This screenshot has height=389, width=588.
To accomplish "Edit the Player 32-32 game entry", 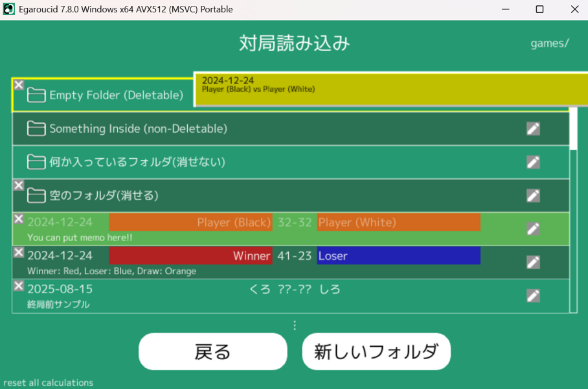I will 533,229.
